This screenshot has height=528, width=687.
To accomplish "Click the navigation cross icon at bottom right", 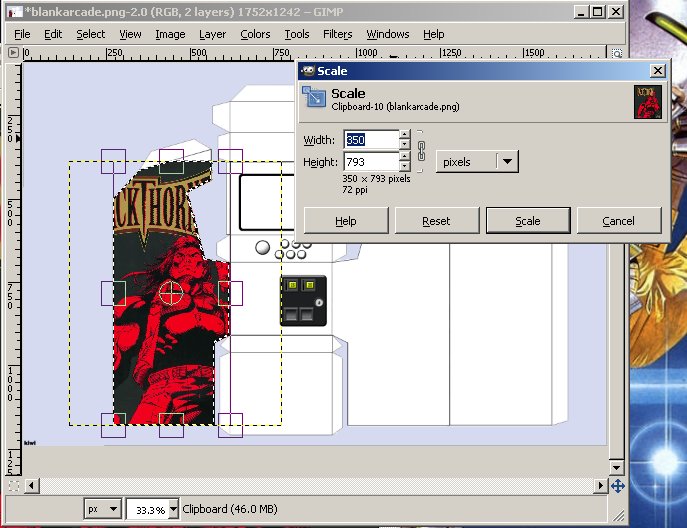I will [618, 485].
